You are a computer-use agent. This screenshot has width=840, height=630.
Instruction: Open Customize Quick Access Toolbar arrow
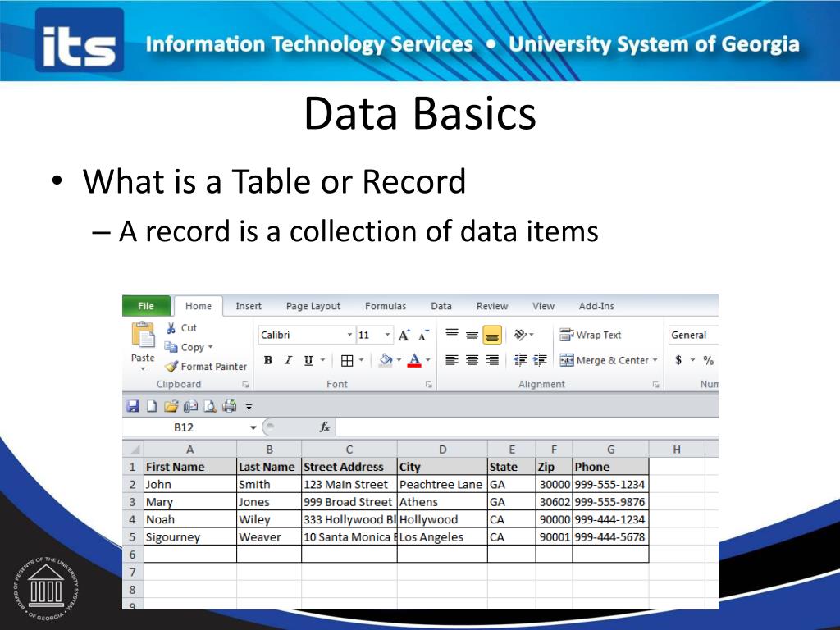pyautogui.click(x=249, y=407)
